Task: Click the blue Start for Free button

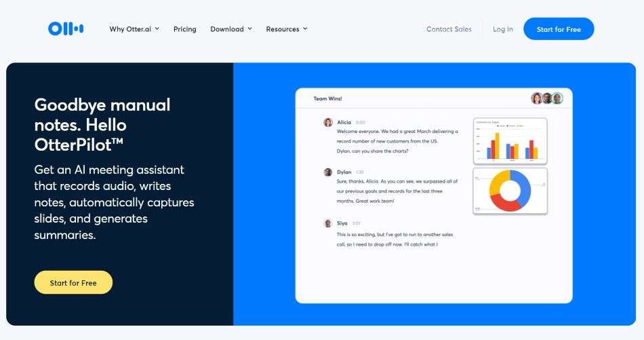Action: (559, 29)
